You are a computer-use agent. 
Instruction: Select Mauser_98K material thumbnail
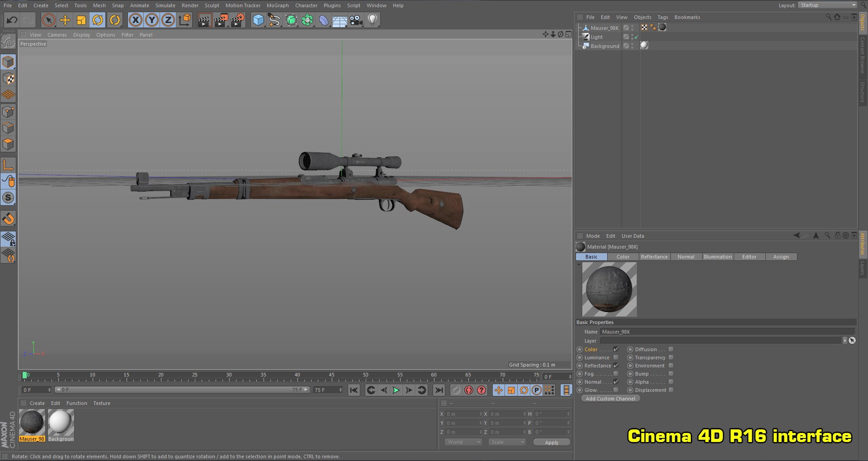click(32, 422)
